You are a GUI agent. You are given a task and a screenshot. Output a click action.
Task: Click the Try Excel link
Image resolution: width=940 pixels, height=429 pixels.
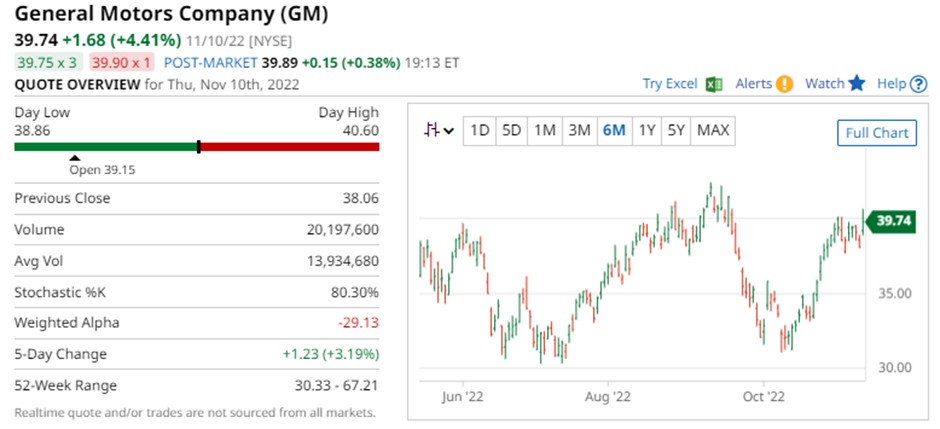point(669,84)
